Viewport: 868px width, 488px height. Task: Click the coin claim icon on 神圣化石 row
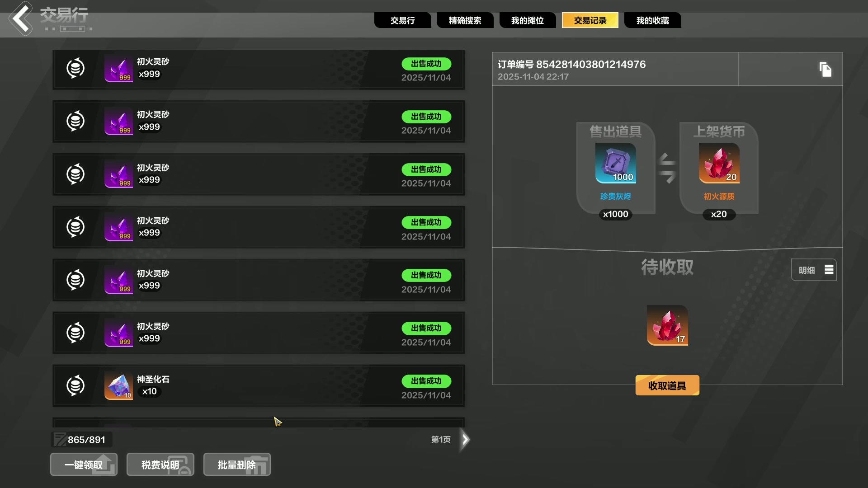point(75,385)
